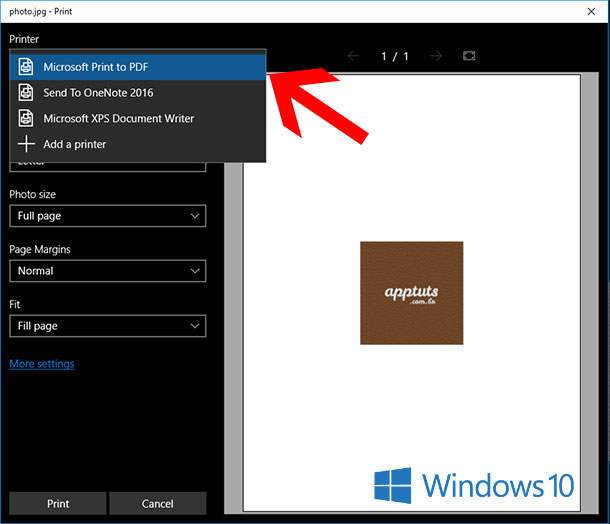The width and height of the screenshot is (610, 524).
Task: Click the partially hidden paper size dropdown
Action: click(x=108, y=167)
